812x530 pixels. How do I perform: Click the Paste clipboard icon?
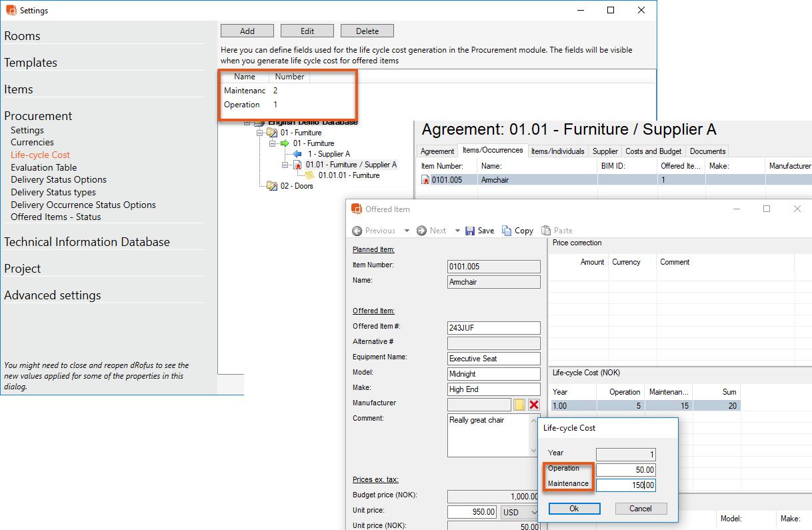point(546,231)
